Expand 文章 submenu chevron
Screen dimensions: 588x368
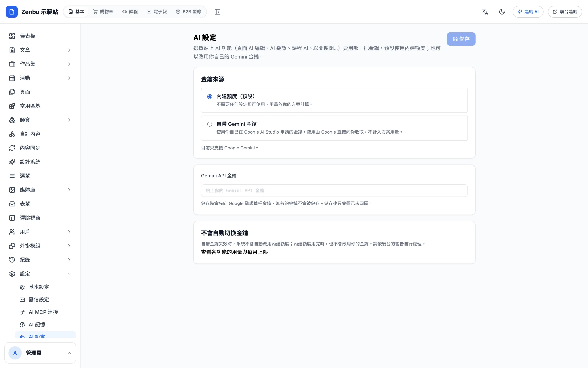coord(69,50)
